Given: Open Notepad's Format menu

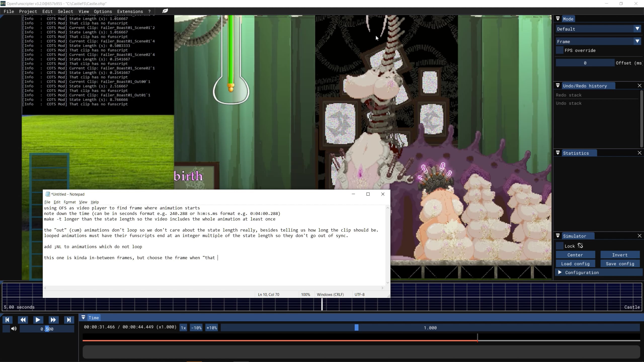Looking at the screenshot, I should pos(69,202).
